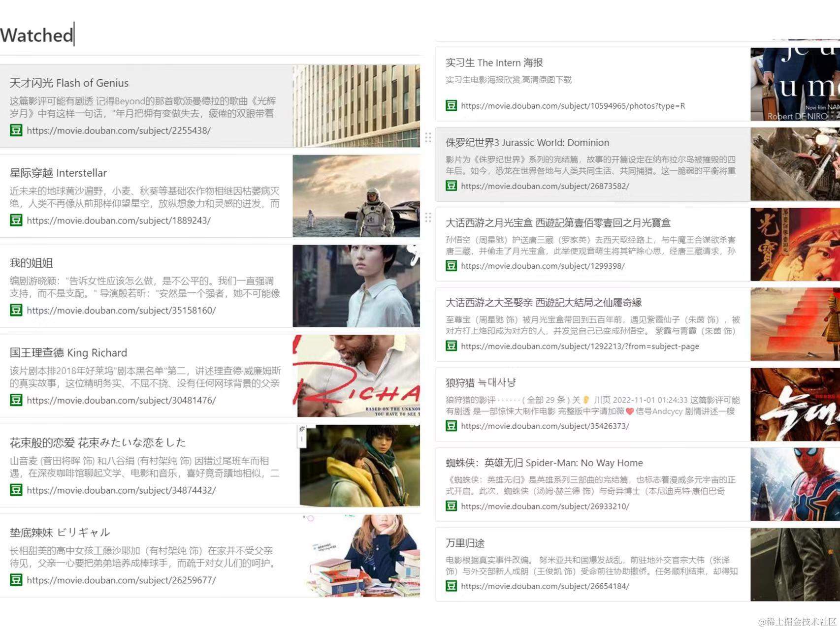840x630 pixels.
Task: Open the 大圣娶亲 red staircase thumbnail
Action: pyautogui.click(x=795, y=324)
